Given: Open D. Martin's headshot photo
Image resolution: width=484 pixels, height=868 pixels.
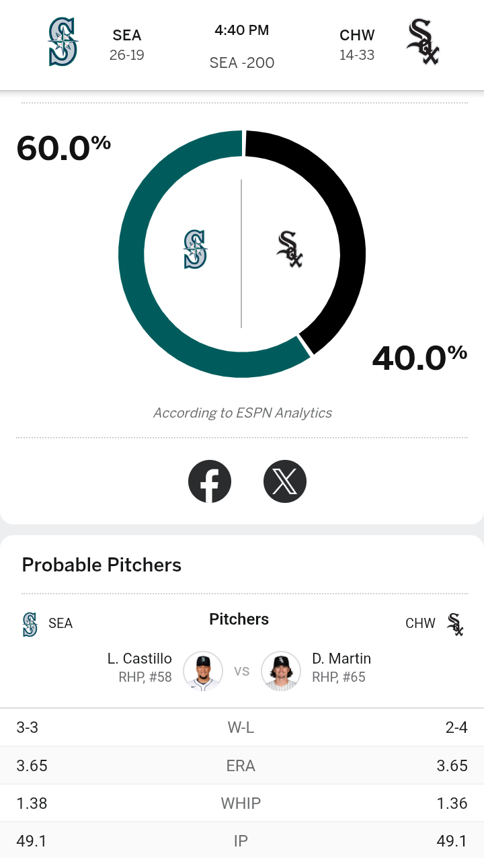Looking at the screenshot, I should [280, 671].
